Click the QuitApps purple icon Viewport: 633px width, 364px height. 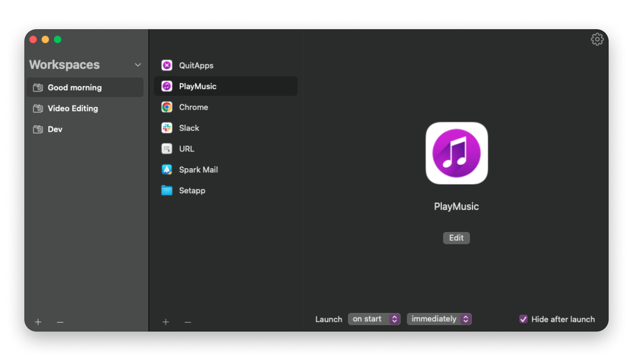coord(167,65)
